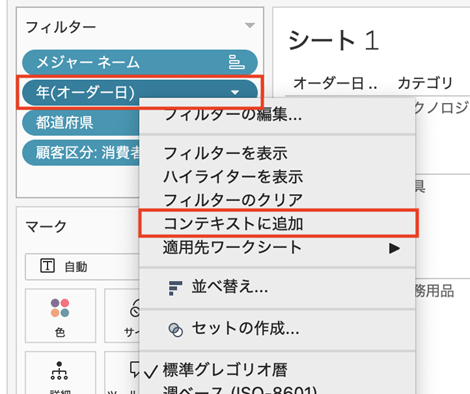Toggle the 標準グレゴリオ暦 checked option
The width and height of the screenshot is (470, 394).
point(277,371)
